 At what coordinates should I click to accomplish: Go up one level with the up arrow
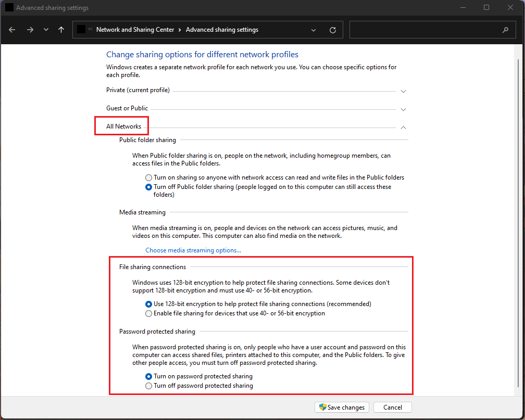tap(61, 30)
